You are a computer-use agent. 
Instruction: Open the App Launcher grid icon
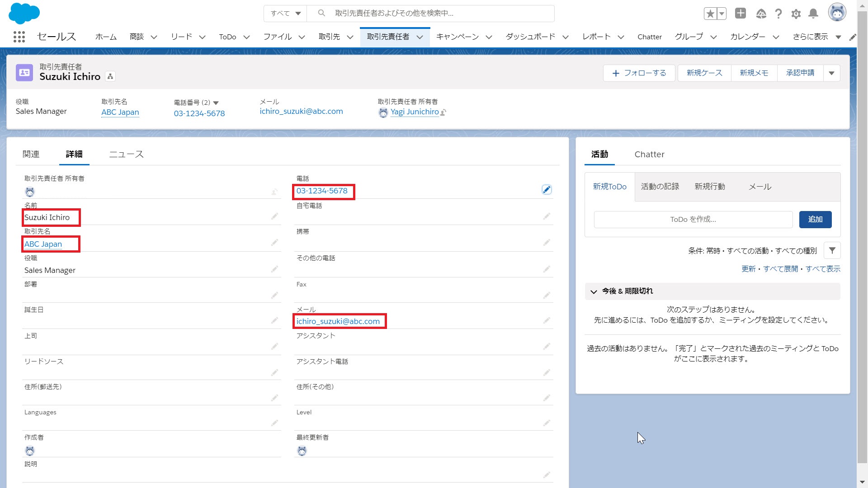19,37
